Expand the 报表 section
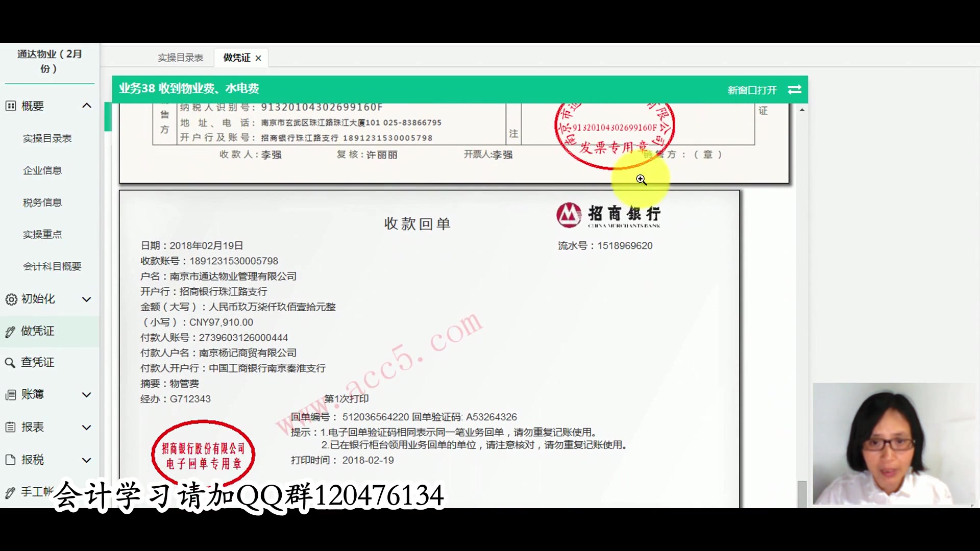Image resolution: width=980 pixels, height=551 pixels. tap(87, 427)
